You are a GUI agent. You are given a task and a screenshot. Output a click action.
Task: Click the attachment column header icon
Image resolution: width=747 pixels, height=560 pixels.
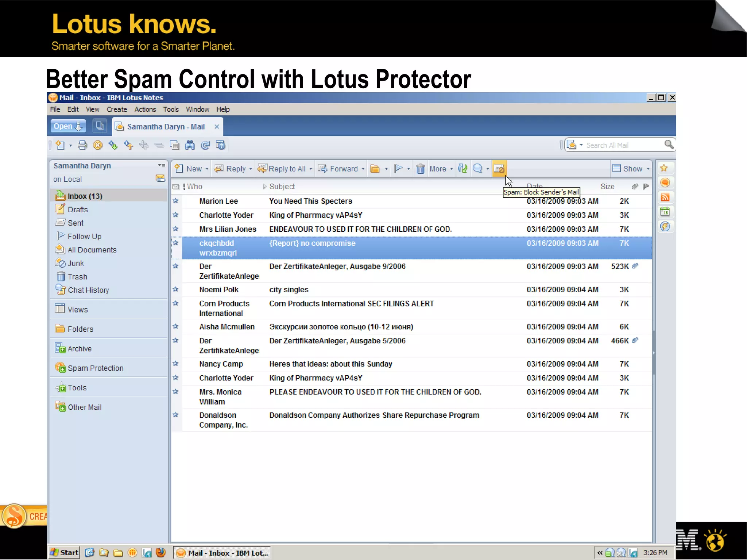[635, 186]
